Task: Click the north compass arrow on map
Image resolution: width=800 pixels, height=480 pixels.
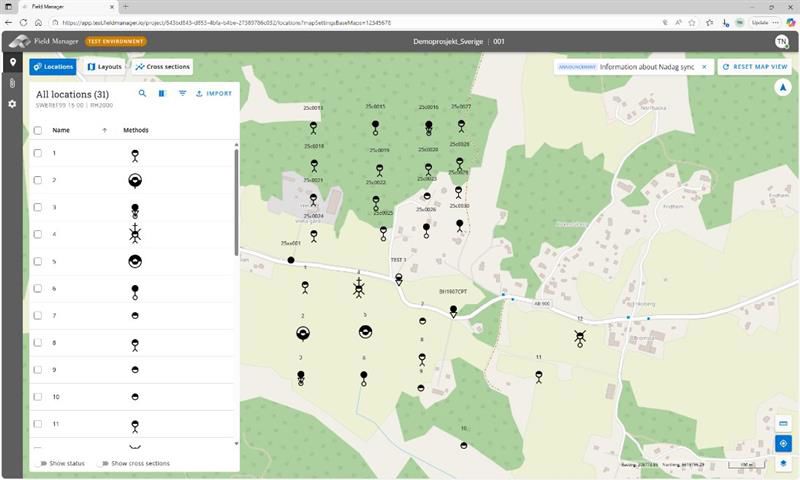Action: [782, 88]
